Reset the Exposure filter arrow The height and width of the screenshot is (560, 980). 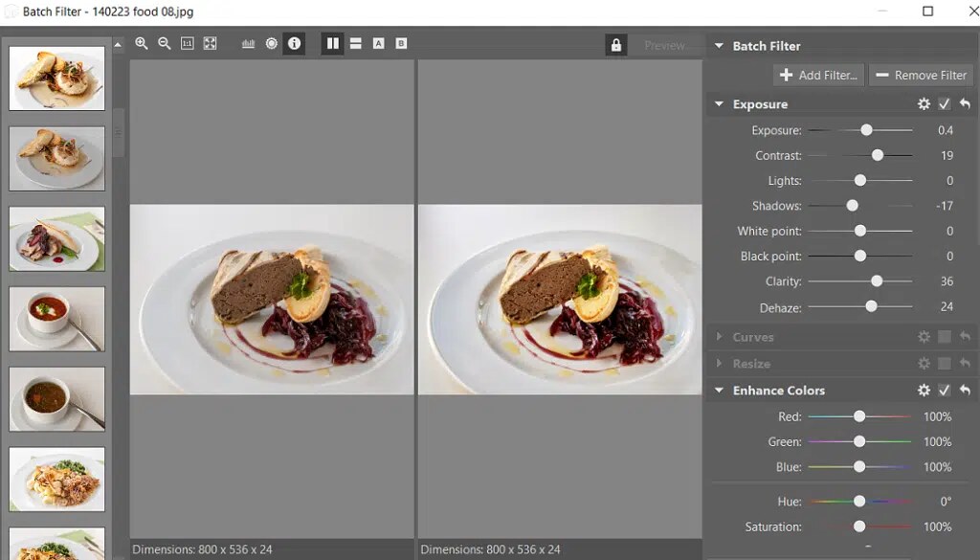pyautogui.click(x=965, y=103)
